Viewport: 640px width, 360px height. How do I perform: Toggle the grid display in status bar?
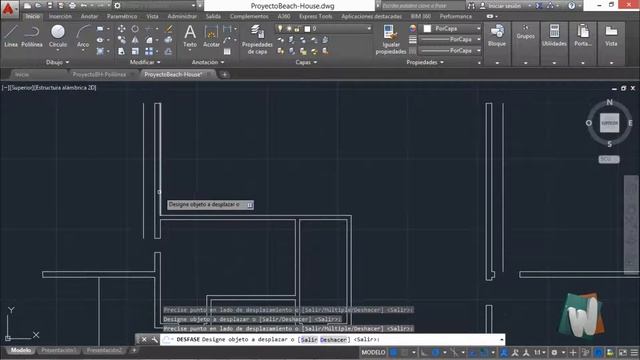(393, 352)
